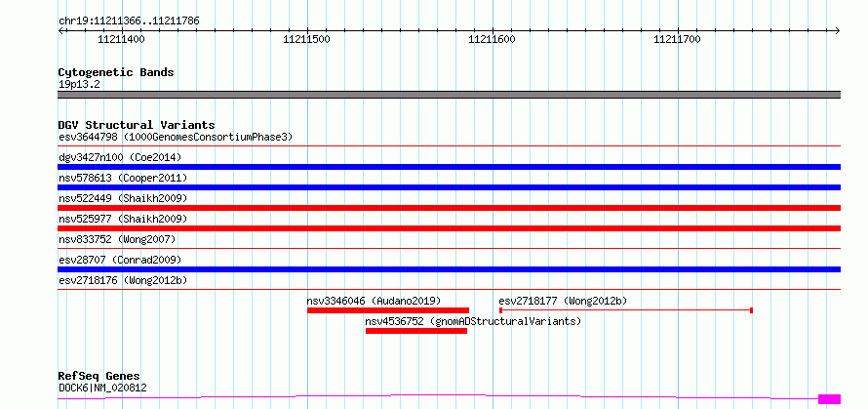The image size is (868, 409).
Task: Open nsv525977 (Shaikh2009) variant label
Action: [x=123, y=219]
